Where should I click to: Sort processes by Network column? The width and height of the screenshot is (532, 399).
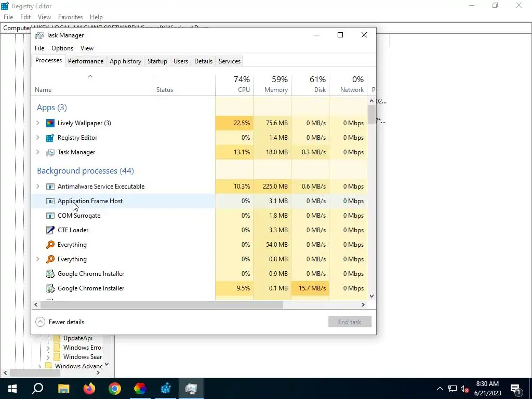click(x=349, y=85)
